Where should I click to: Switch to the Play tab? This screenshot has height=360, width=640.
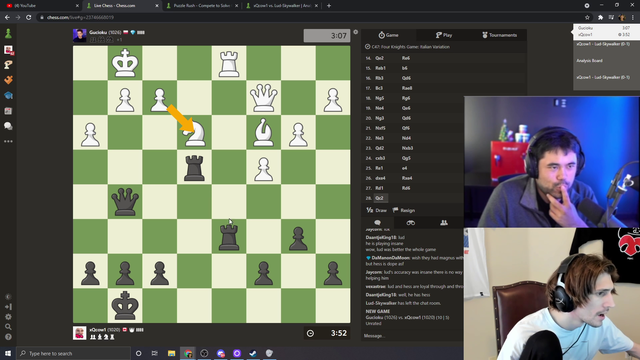tap(444, 35)
